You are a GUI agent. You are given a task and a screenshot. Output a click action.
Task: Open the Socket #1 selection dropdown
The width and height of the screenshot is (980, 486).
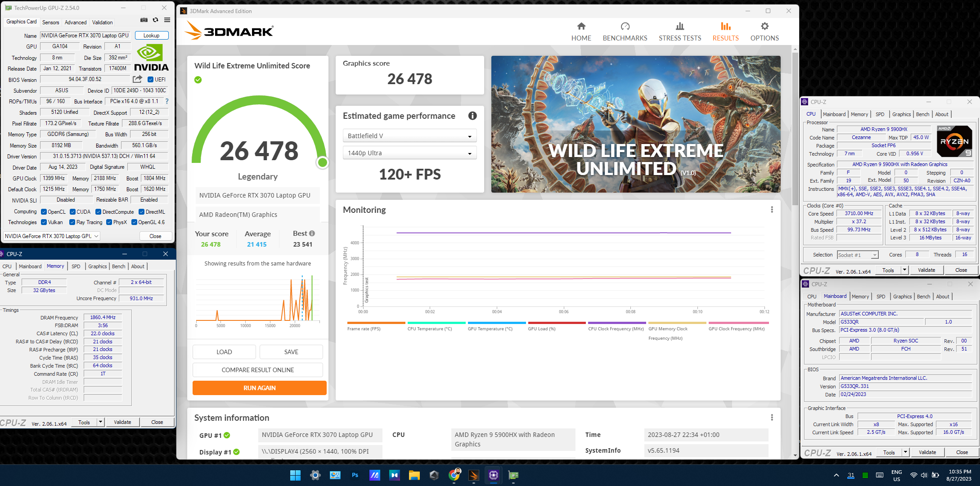click(858, 255)
